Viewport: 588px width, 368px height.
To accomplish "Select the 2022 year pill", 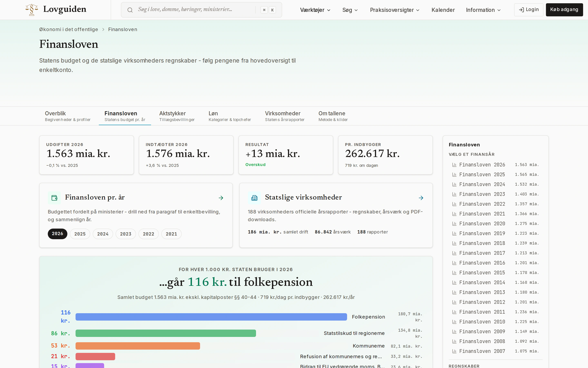I will click(148, 234).
